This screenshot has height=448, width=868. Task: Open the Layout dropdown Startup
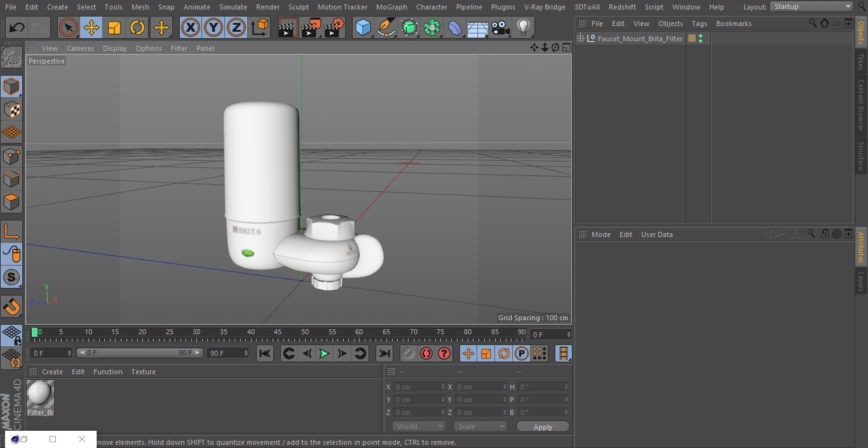pos(812,6)
